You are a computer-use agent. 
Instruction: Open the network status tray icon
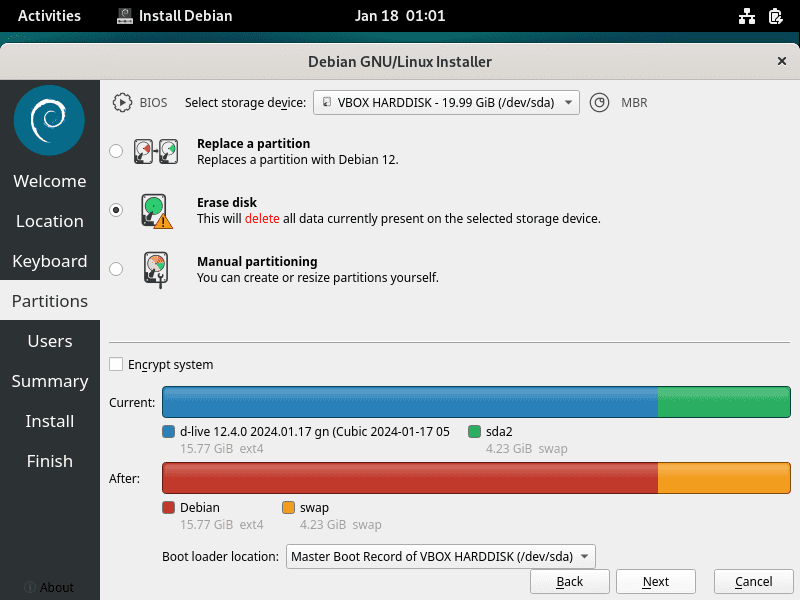(x=746, y=16)
